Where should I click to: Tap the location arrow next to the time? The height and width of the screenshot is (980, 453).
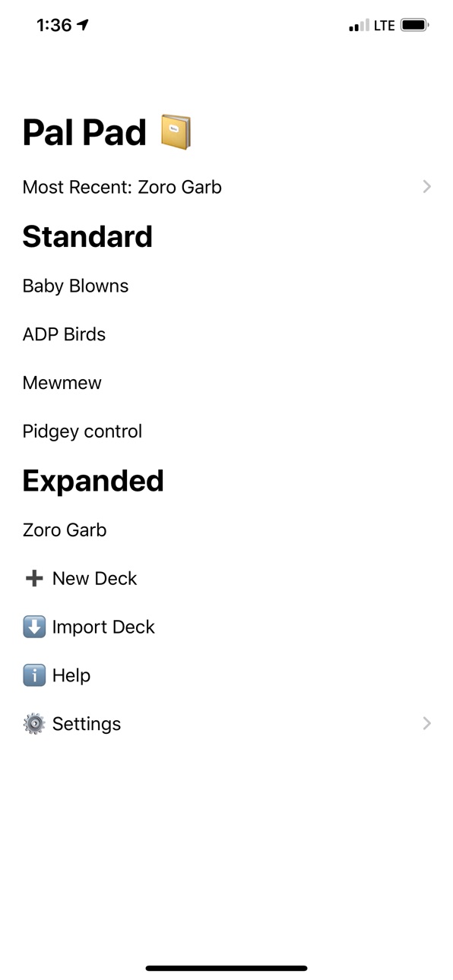[x=83, y=25]
